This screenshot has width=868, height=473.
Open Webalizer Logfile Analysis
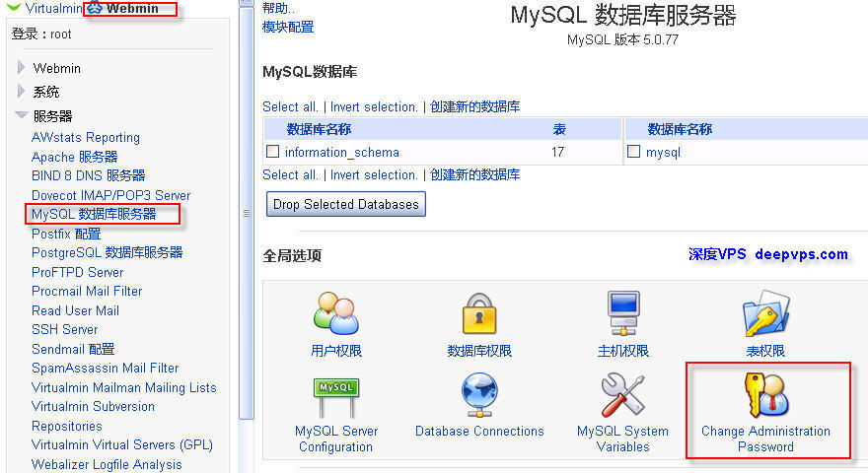pos(107,464)
